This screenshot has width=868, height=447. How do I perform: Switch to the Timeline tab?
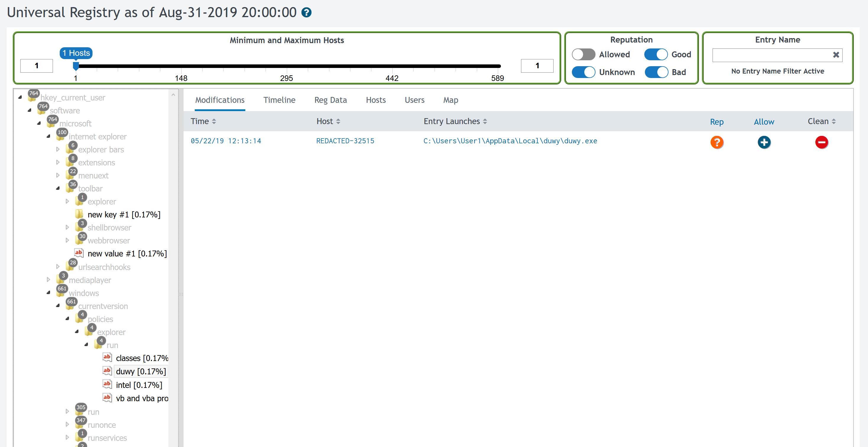point(279,100)
